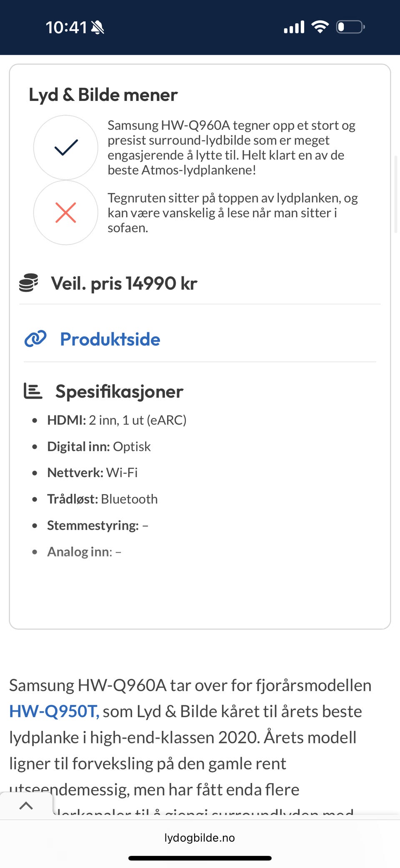Tap the battery indicator icon
Screen dimensions: 400x868
point(350,27)
